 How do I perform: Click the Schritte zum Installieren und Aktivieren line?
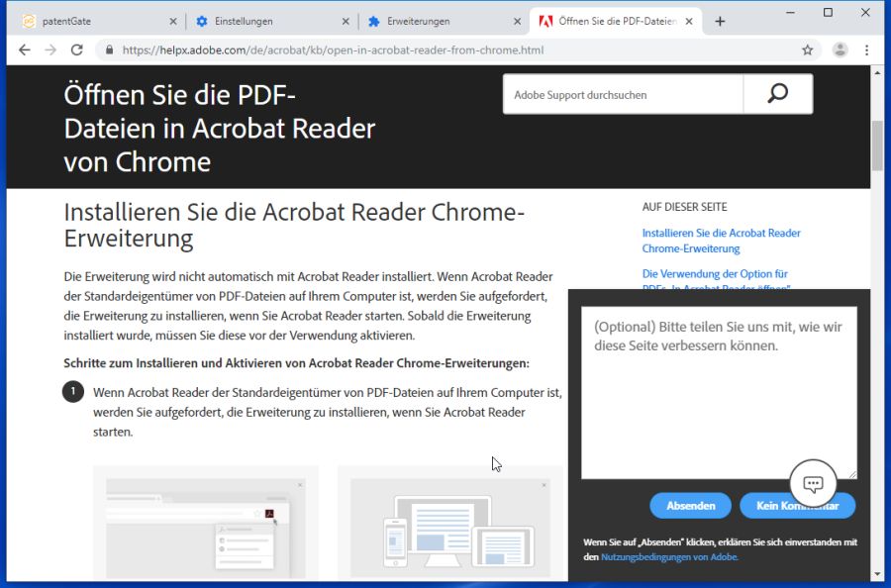297,363
